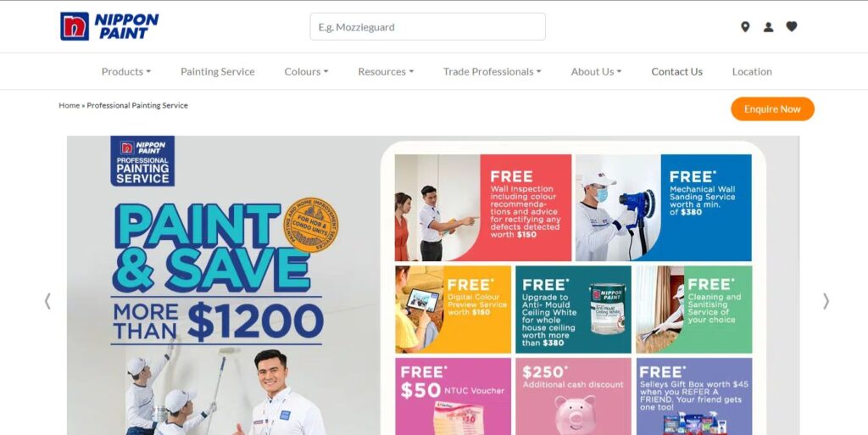The image size is (868, 435).
Task: Click the Nippon Paint logo
Action: (109, 26)
